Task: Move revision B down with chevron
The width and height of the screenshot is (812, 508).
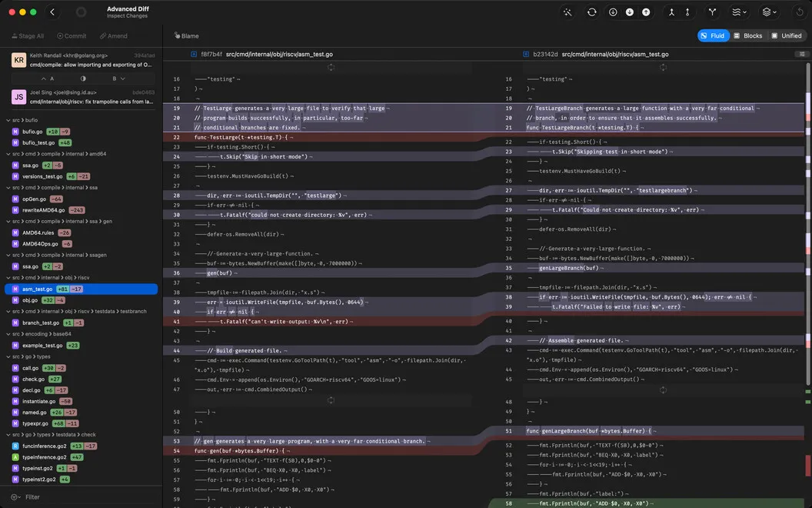Action: [x=123, y=79]
